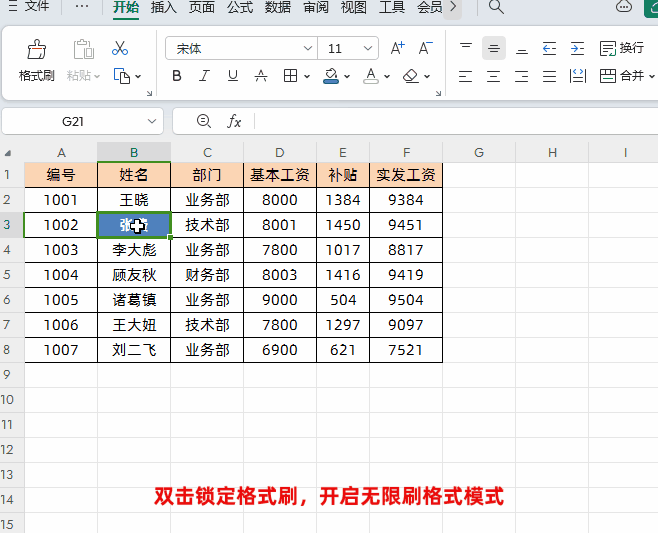The height and width of the screenshot is (533, 658).
Task: Activate the Format Painter (格式刷) tool
Action: 37,60
